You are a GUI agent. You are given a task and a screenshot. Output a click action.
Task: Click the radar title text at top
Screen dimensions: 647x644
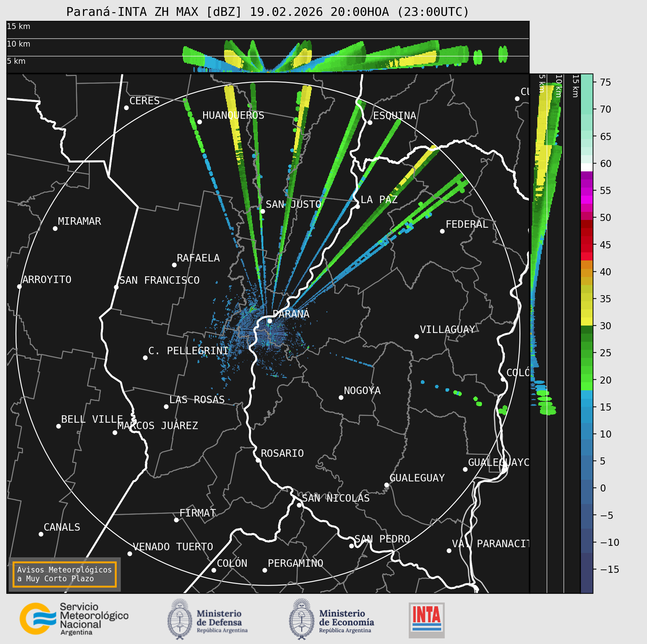268,12
